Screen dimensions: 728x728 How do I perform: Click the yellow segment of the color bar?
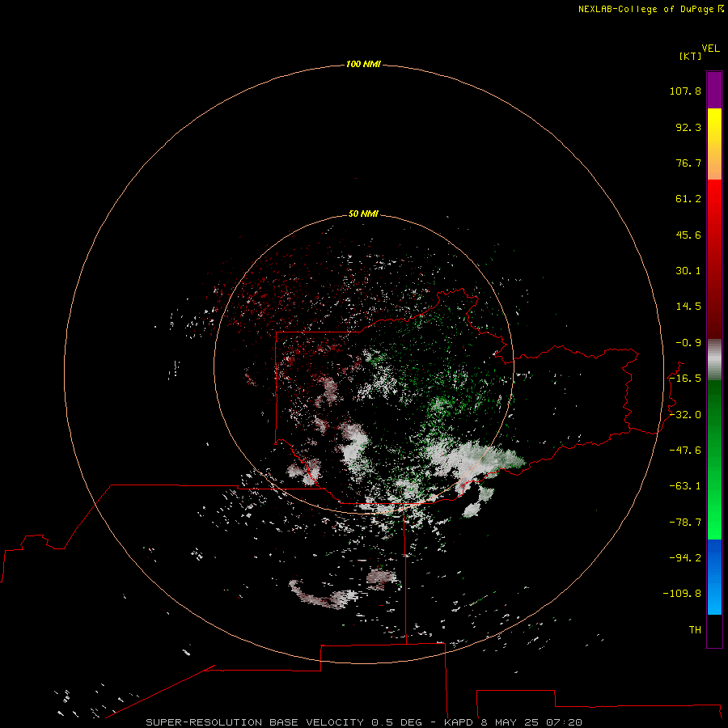(x=714, y=144)
